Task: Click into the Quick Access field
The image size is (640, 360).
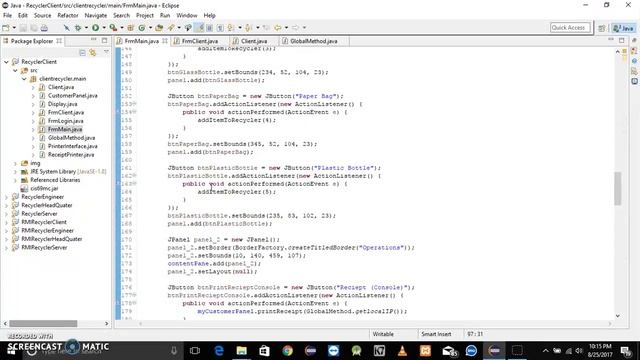Action: click(570, 28)
